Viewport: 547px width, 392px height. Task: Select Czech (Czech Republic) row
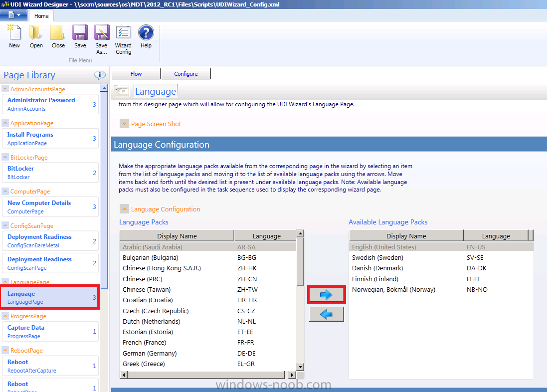[x=208, y=311]
